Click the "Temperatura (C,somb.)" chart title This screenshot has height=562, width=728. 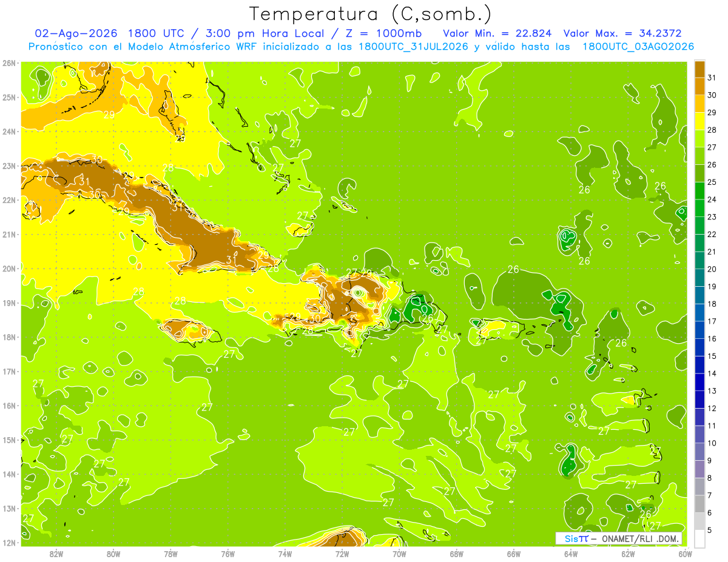click(371, 14)
